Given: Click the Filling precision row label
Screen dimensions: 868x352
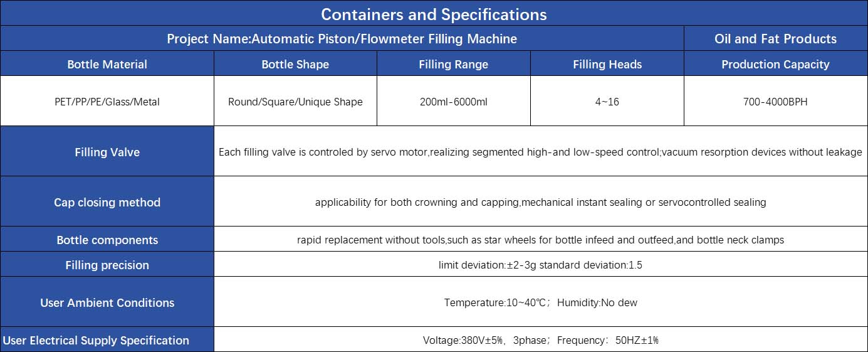Looking at the screenshot, I should click(x=107, y=264).
